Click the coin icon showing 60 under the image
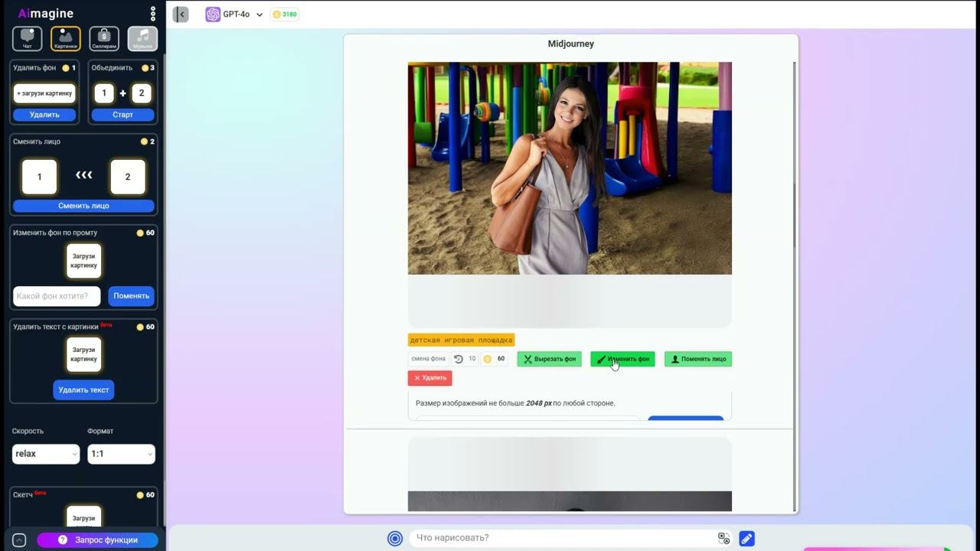The height and width of the screenshot is (551, 980). tap(487, 359)
